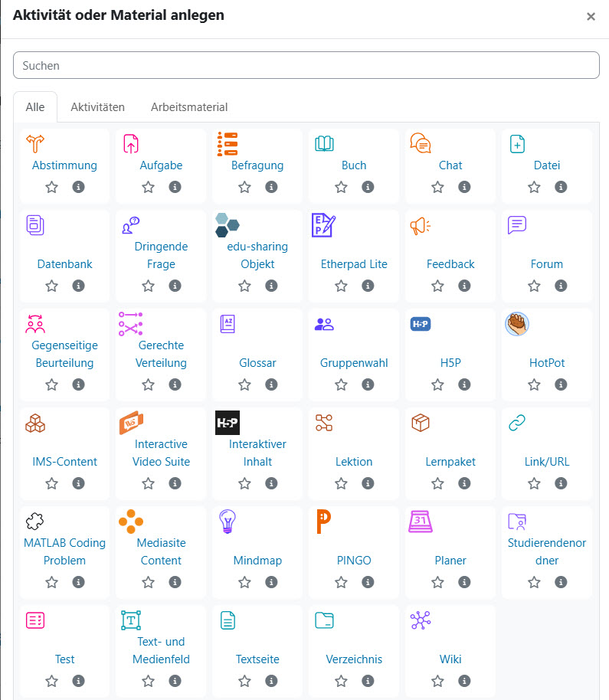Show info for Studierendenordner

[x=561, y=582]
